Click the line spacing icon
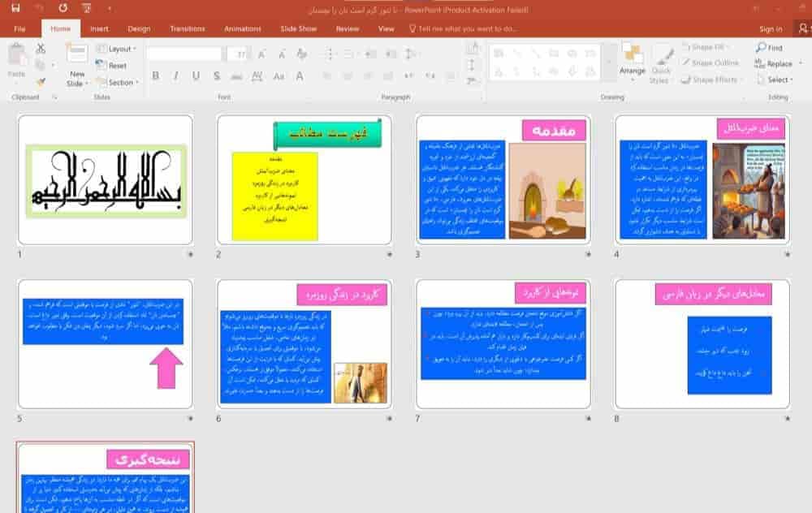This screenshot has height=513, width=812. tap(410, 54)
